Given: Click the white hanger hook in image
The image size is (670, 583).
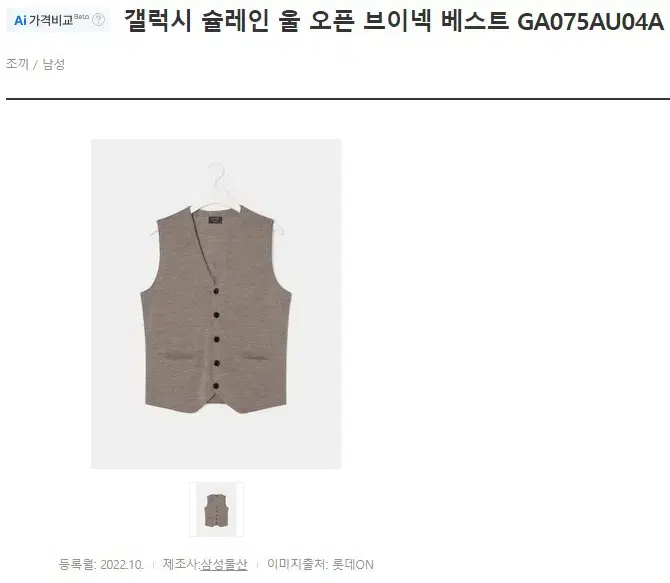Looking at the screenshot, I should tap(218, 174).
